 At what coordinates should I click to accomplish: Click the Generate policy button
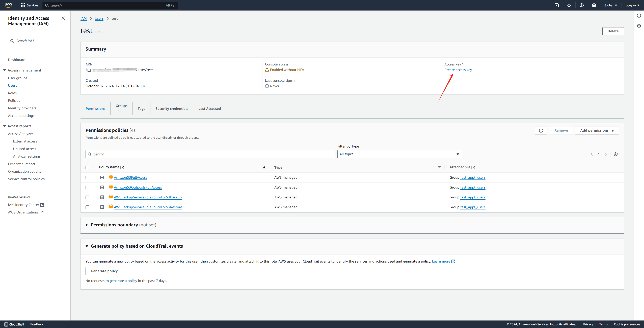pos(104,271)
